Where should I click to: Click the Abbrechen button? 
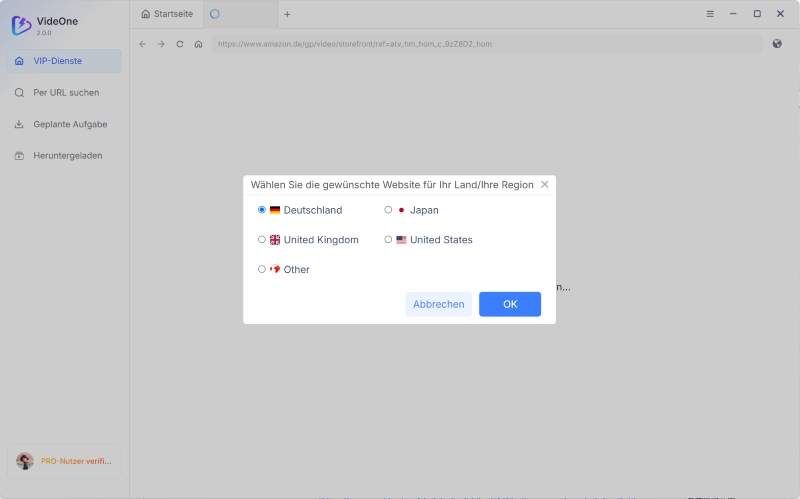(x=439, y=304)
